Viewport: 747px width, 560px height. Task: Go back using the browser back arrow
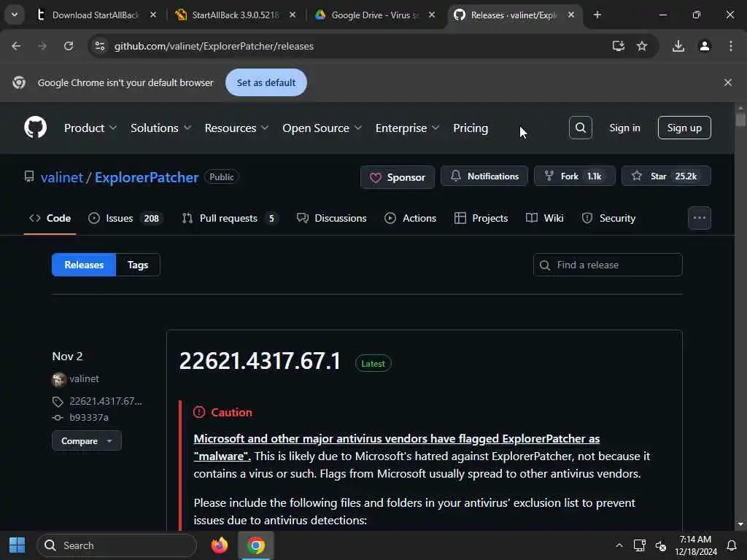click(x=16, y=46)
